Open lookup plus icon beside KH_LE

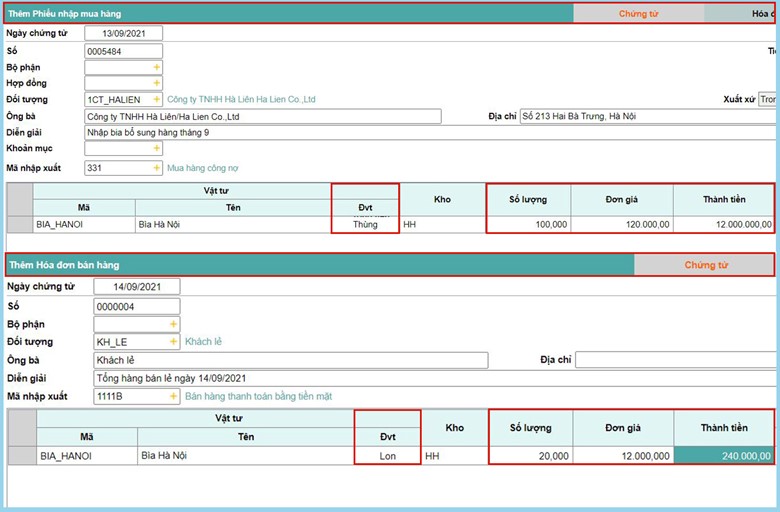point(173,342)
